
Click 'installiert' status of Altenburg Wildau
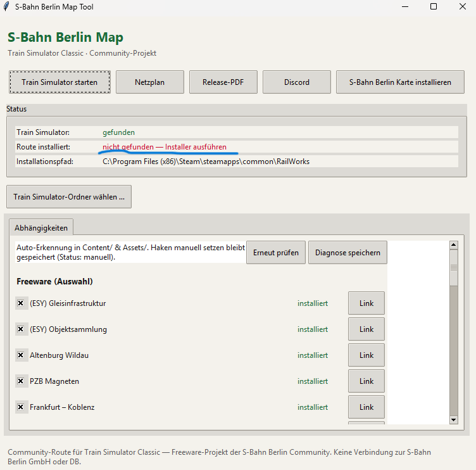(x=313, y=355)
